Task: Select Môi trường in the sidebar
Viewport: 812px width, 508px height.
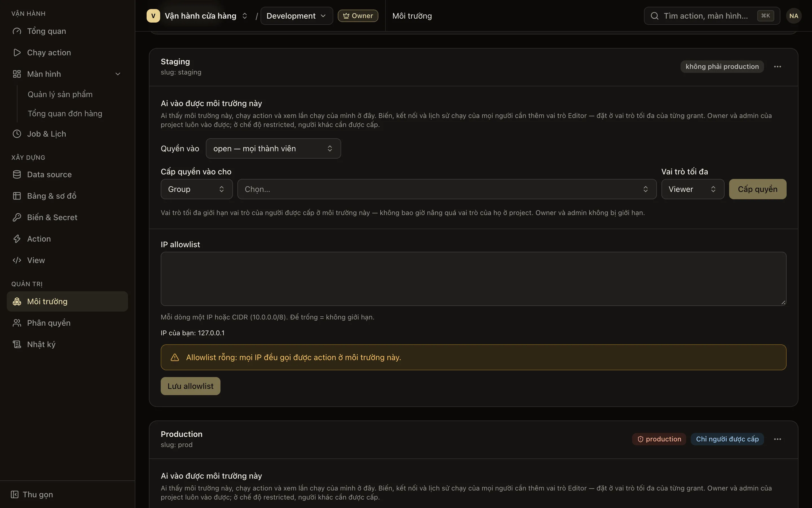Action: 67,301
